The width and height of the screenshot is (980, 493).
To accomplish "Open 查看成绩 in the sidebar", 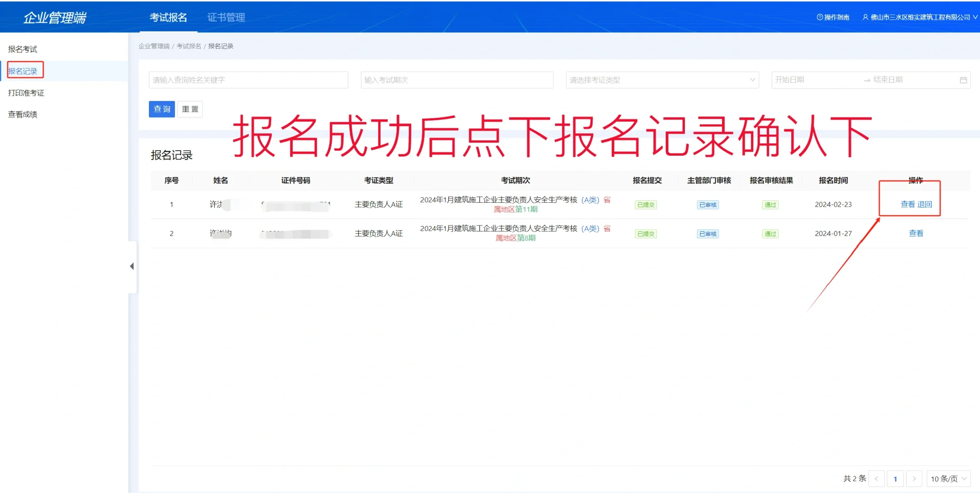I will tap(22, 115).
